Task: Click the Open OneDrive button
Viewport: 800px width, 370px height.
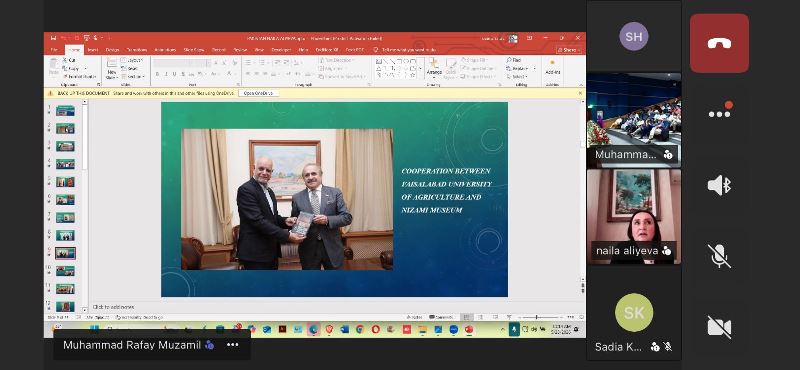Action: click(258, 93)
